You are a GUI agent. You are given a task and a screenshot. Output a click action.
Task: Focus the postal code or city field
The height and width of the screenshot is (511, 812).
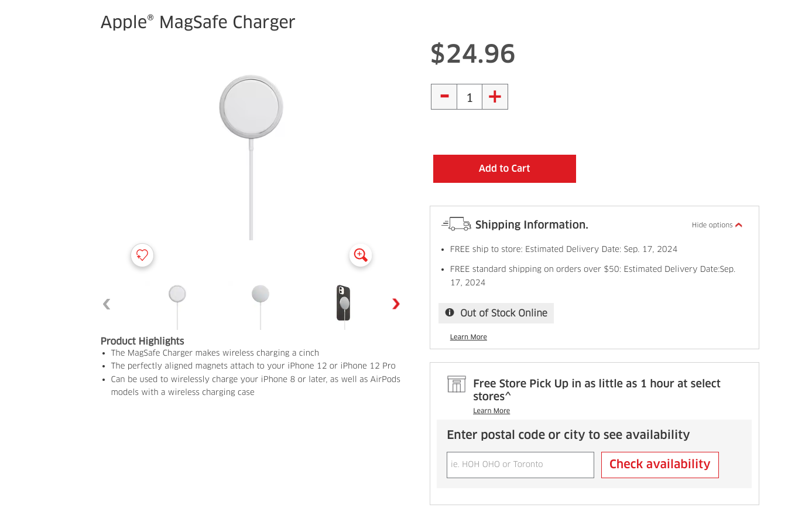point(520,465)
